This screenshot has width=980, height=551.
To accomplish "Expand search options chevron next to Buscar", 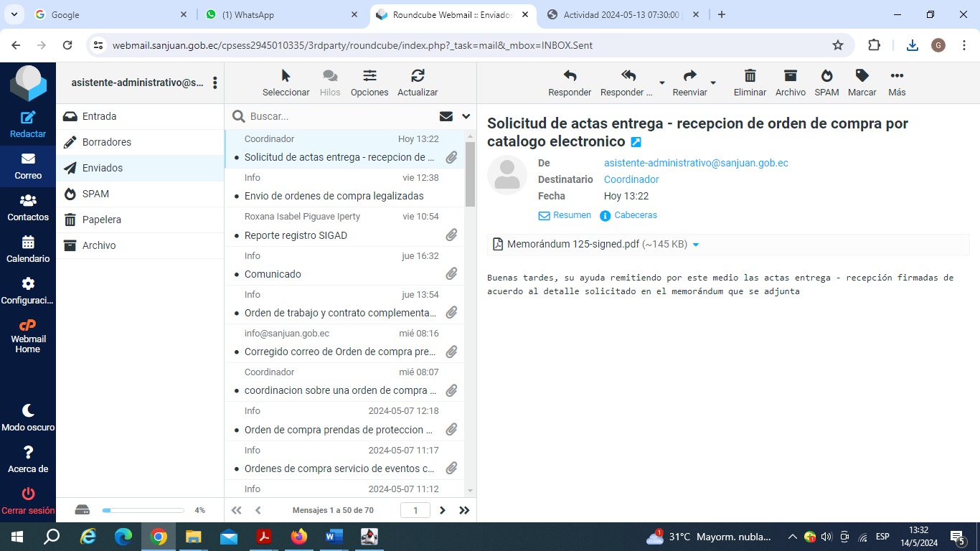I will click(466, 116).
